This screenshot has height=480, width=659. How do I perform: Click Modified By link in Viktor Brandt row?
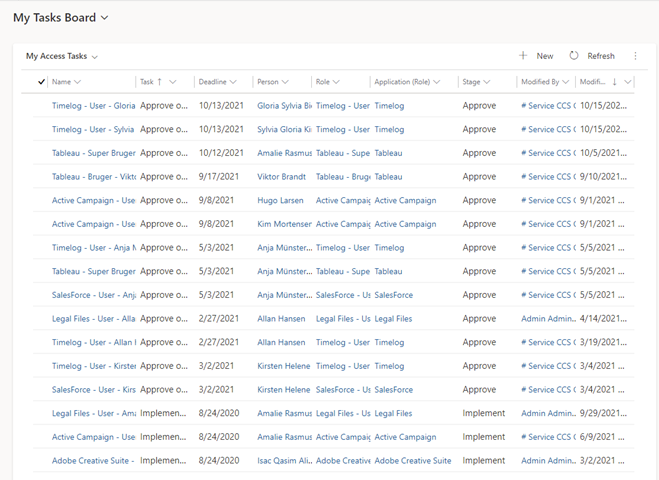coord(547,177)
